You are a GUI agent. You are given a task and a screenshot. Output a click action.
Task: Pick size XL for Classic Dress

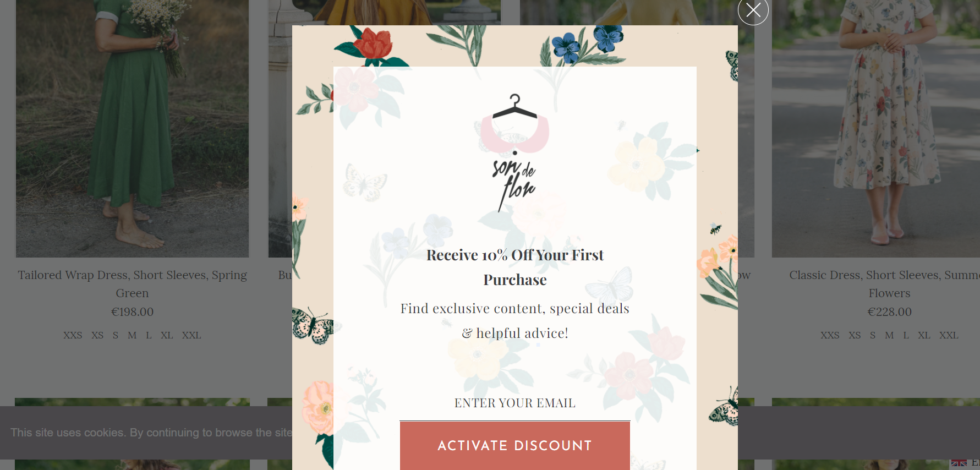(924, 335)
